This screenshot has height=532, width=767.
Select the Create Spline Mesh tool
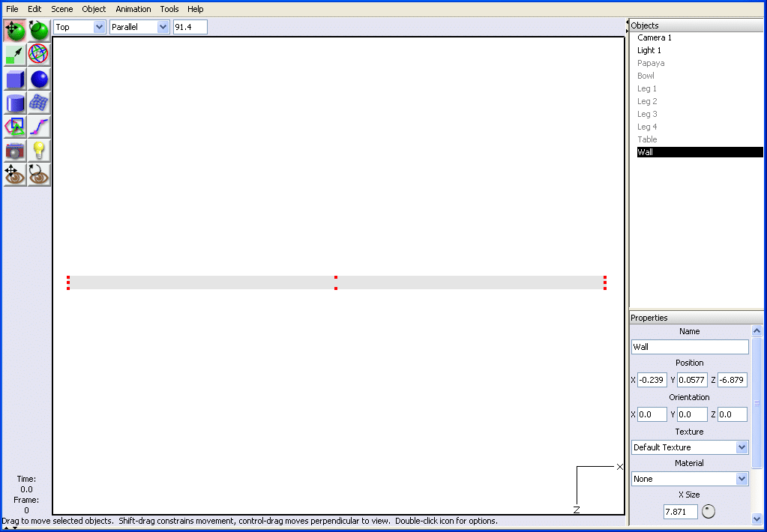pos(39,103)
